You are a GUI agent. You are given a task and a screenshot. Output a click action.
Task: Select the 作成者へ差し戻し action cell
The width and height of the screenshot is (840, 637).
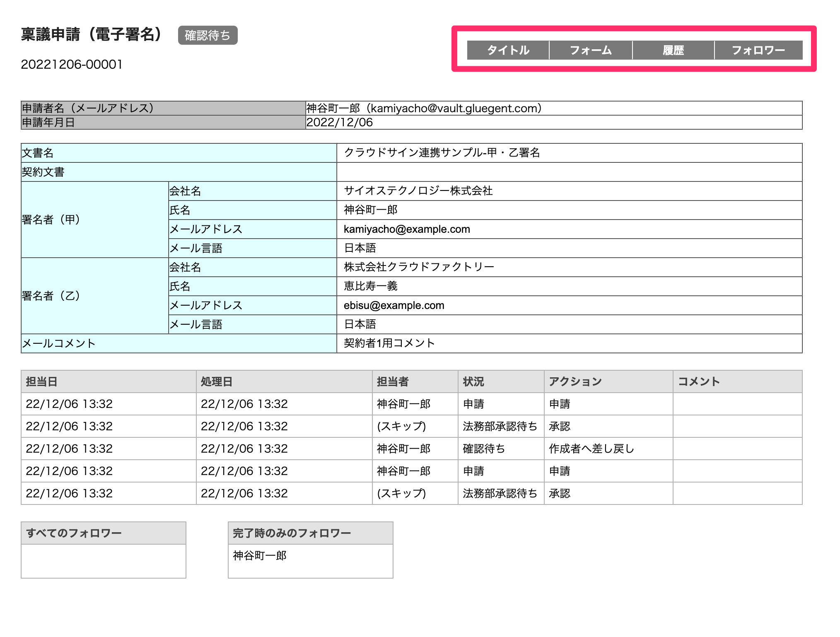point(608,449)
